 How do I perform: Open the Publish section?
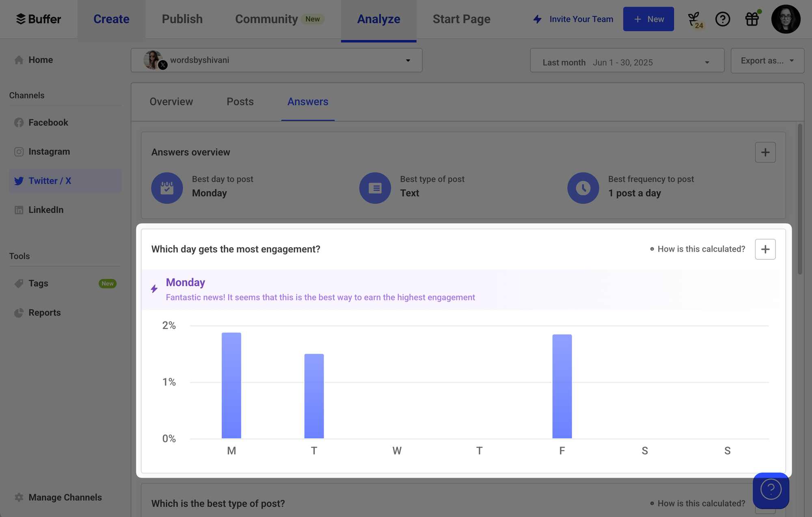coord(182,19)
